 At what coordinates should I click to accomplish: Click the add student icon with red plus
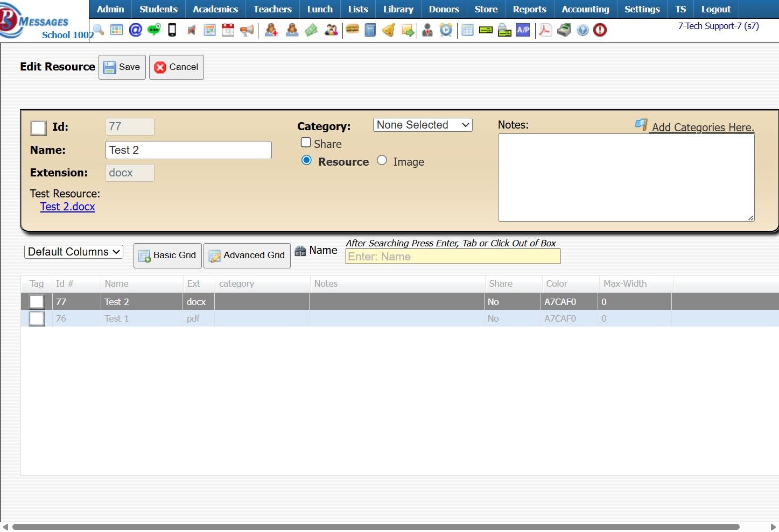coord(271,30)
